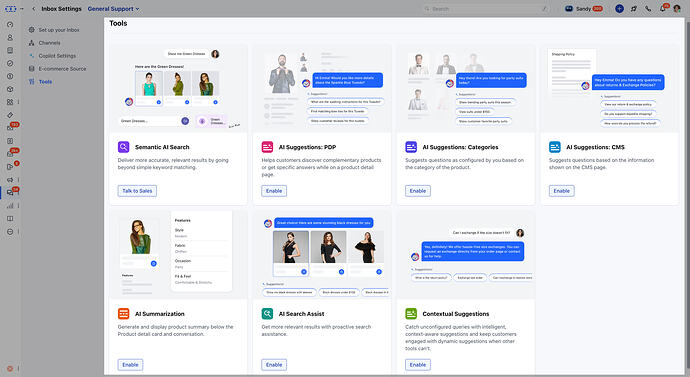
Task: Open the user profile avatar
Action: click(x=677, y=9)
